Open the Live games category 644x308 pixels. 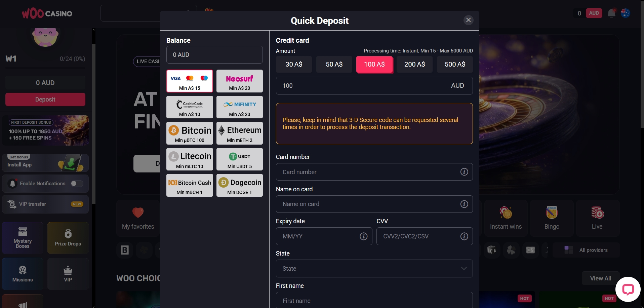coord(597,218)
